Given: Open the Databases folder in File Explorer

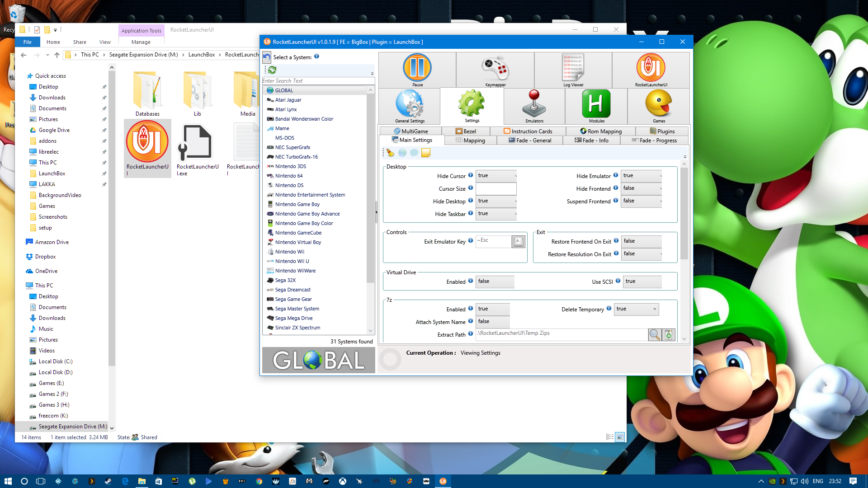Looking at the screenshot, I should (x=147, y=94).
